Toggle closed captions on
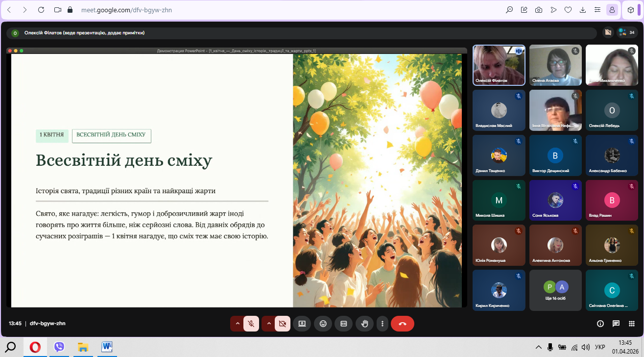This screenshot has height=357, width=644. click(x=344, y=324)
